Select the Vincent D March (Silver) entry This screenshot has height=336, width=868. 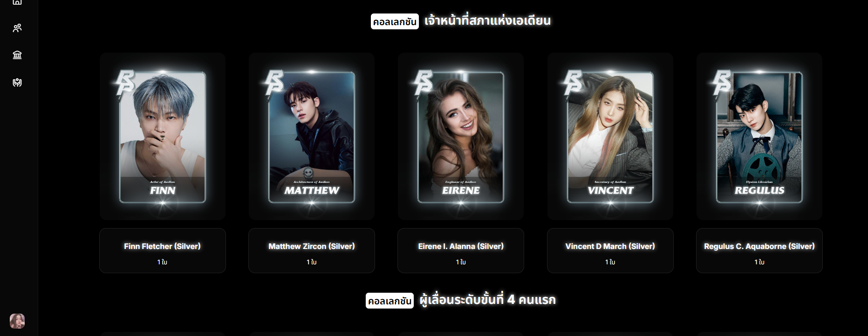tap(610, 250)
